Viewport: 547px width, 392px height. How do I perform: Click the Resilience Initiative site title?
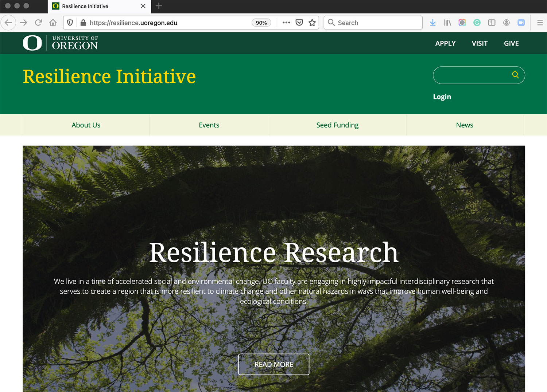(109, 77)
